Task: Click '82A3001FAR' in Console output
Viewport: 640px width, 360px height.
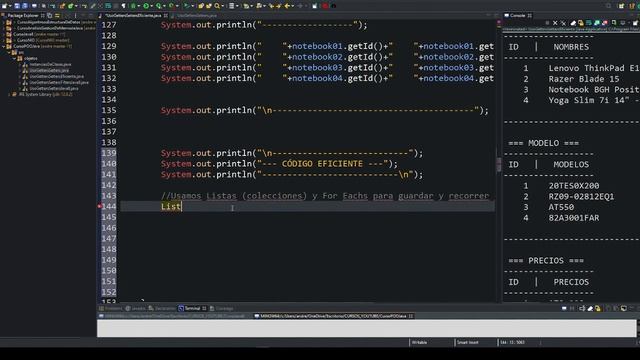Action: [x=573, y=218]
